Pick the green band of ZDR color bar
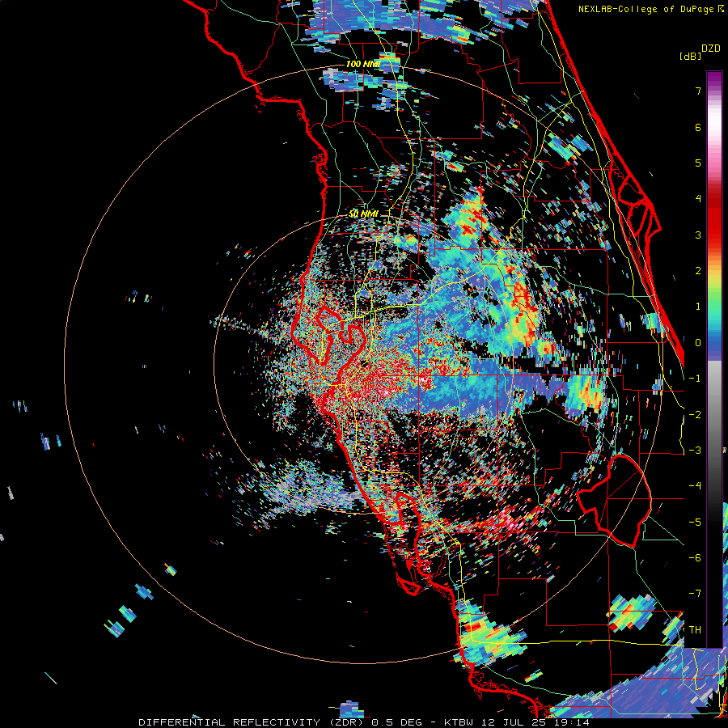The width and height of the screenshot is (728, 728). pos(714,299)
